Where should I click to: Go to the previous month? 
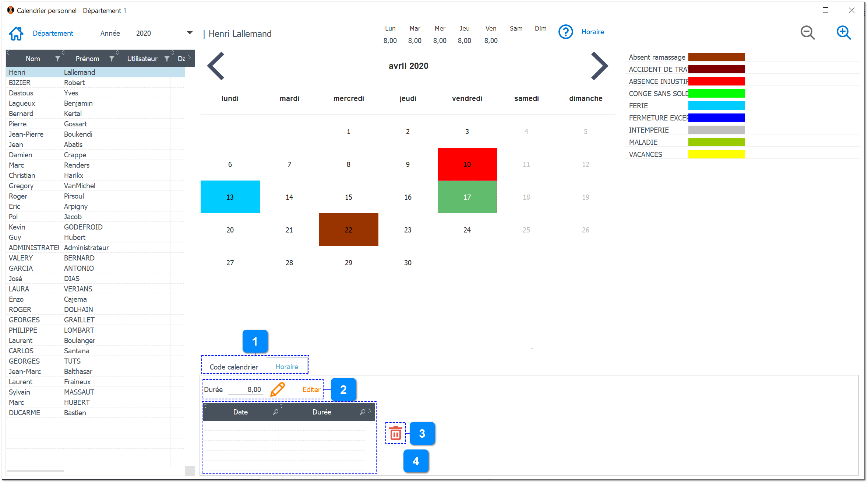pos(216,66)
